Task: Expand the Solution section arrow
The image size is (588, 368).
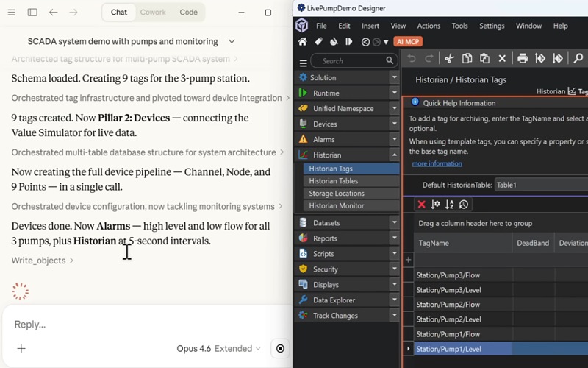Action: pyautogui.click(x=394, y=78)
